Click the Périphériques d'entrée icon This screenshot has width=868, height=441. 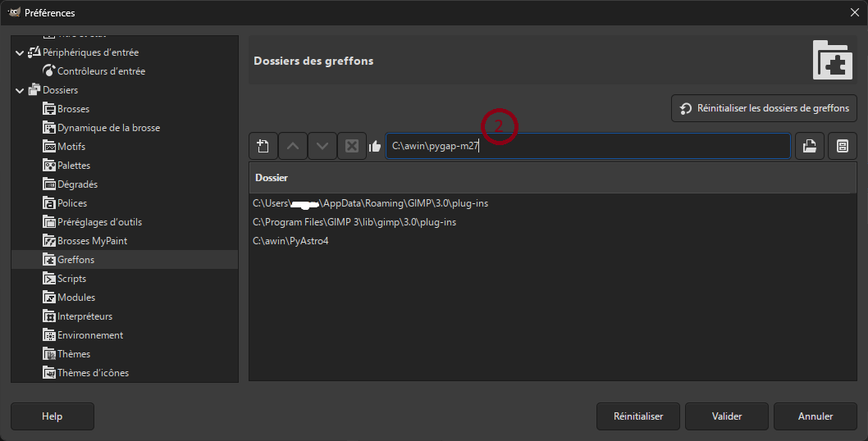(x=34, y=52)
